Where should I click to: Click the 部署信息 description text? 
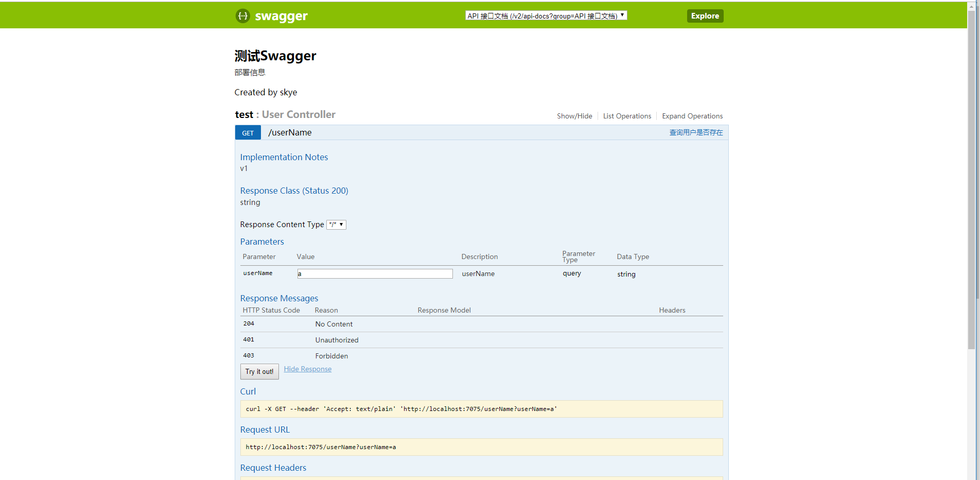coord(250,73)
